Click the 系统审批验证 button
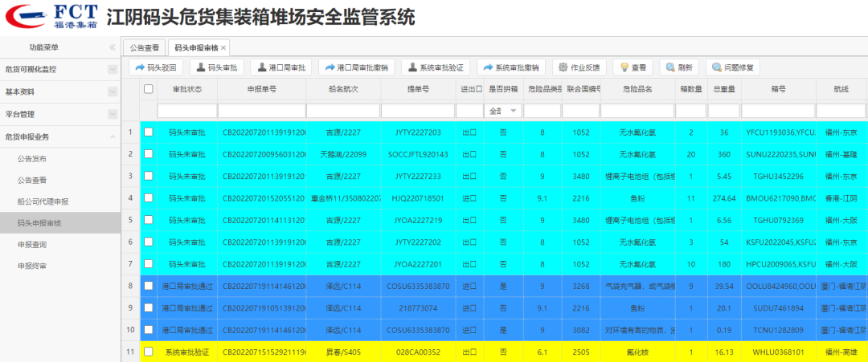 (436, 67)
